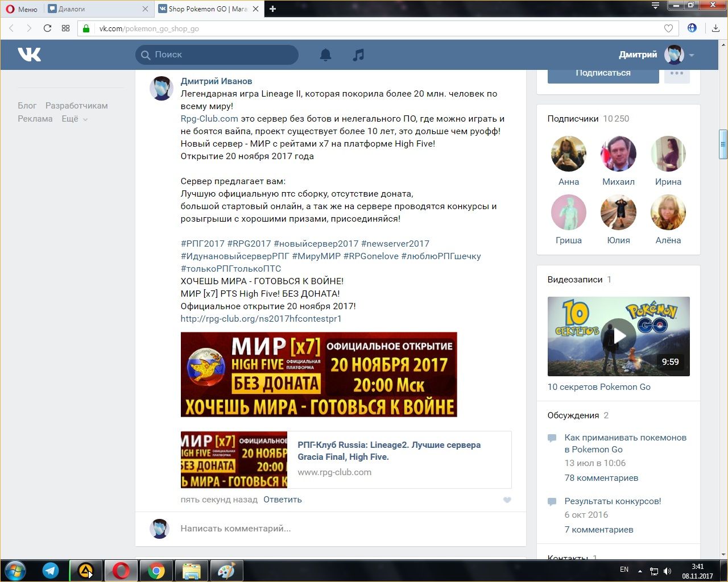The height and width of the screenshot is (582, 728).
Task: Open the Rpg-Club.com link in post
Action: click(x=209, y=119)
